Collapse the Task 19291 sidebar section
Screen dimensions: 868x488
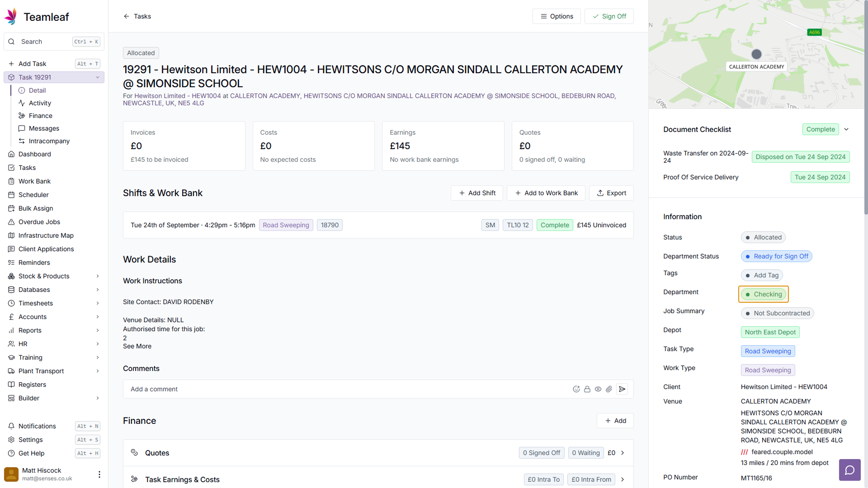point(98,77)
